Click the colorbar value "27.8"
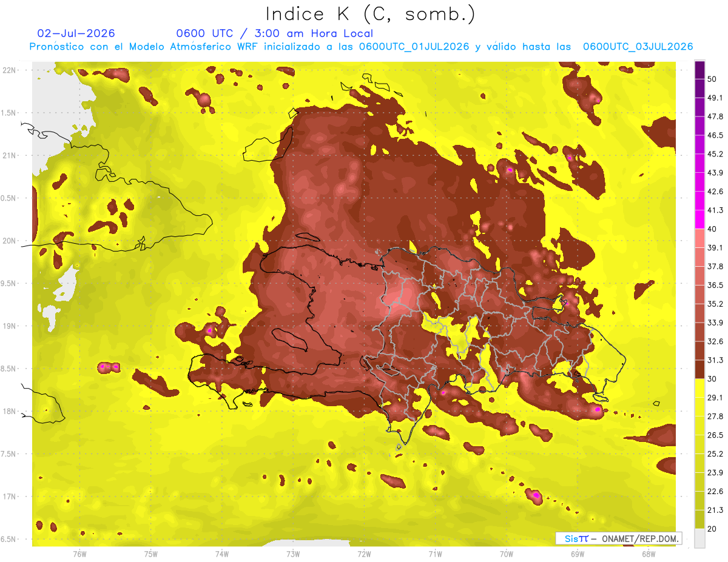This screenshot has height=562, width=728. click(715, 416)
